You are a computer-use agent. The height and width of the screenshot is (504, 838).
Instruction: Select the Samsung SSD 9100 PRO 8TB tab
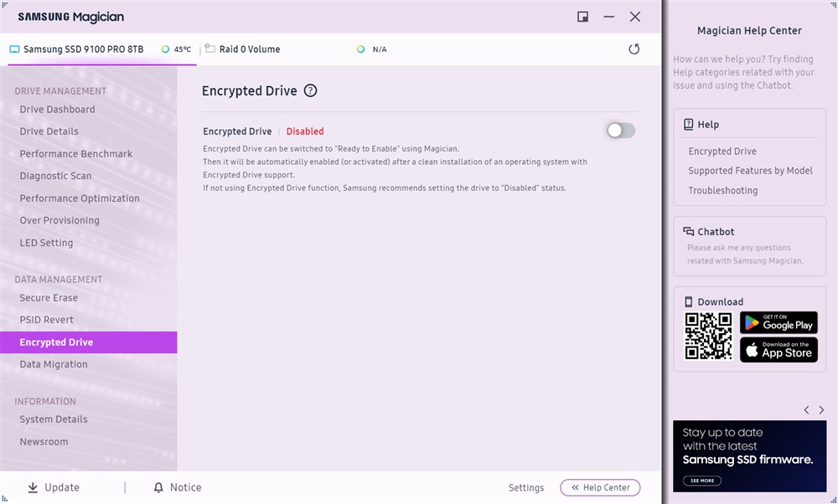(83, 49)
